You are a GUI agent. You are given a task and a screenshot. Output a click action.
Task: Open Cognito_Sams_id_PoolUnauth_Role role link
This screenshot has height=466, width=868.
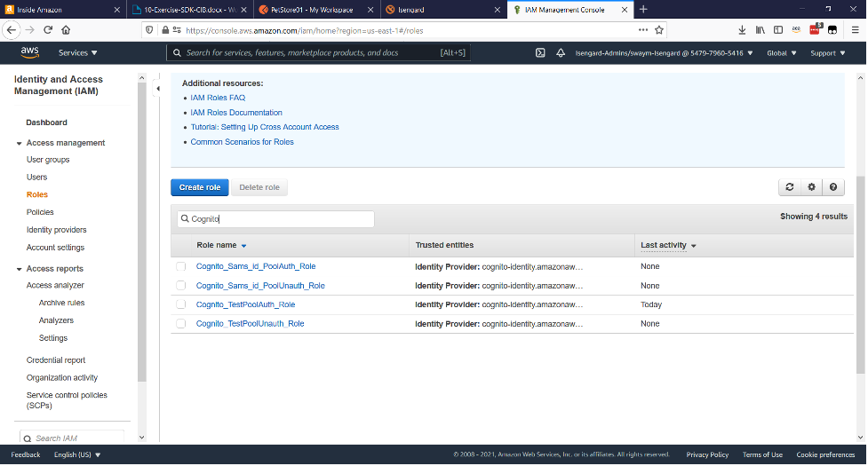(x=260, y=286)
